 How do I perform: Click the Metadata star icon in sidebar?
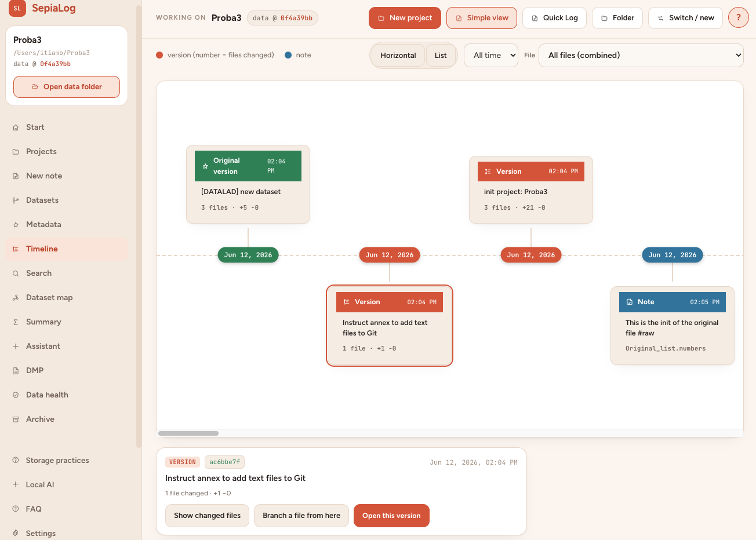click(x=16, y=225)
